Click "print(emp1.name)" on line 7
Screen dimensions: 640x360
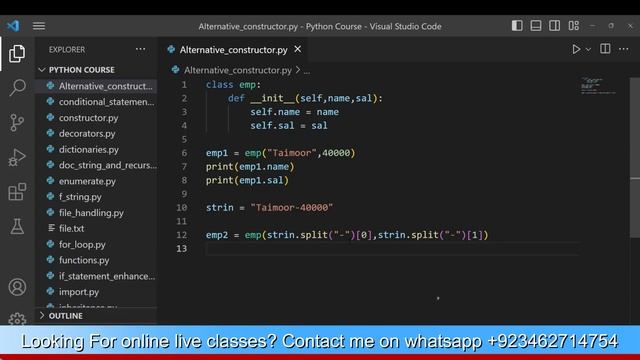(250, 167)
